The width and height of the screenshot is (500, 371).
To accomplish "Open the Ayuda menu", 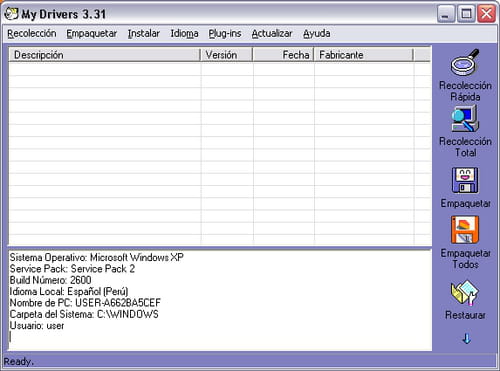I will (x=317, y=33).
